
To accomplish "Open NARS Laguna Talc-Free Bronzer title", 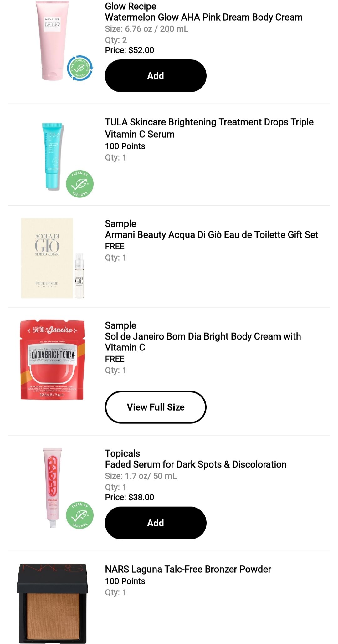I will pyautogui.click(x=188, y=569).
